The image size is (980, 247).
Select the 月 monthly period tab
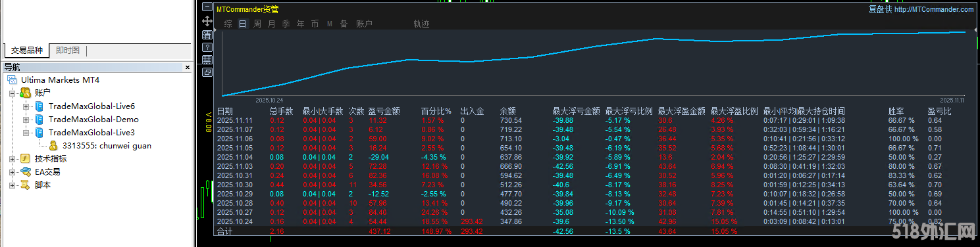(272, 24)
